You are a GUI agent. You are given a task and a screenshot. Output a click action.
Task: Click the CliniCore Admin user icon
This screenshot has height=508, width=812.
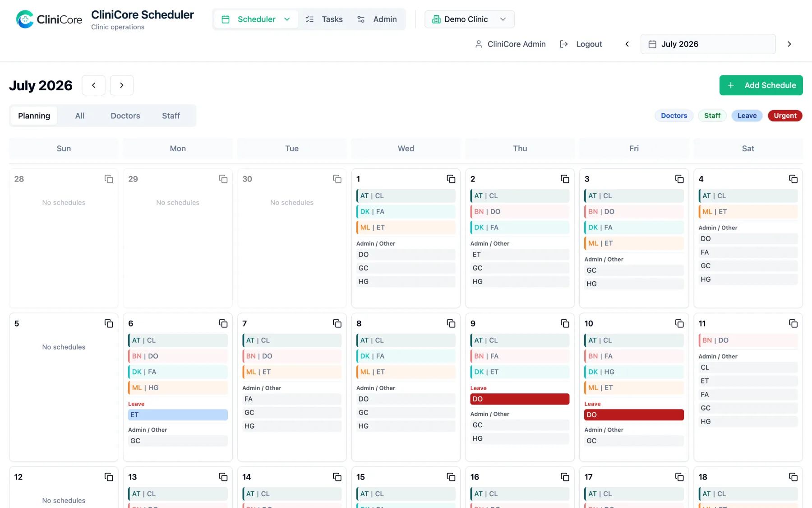[x=479, y=44]
